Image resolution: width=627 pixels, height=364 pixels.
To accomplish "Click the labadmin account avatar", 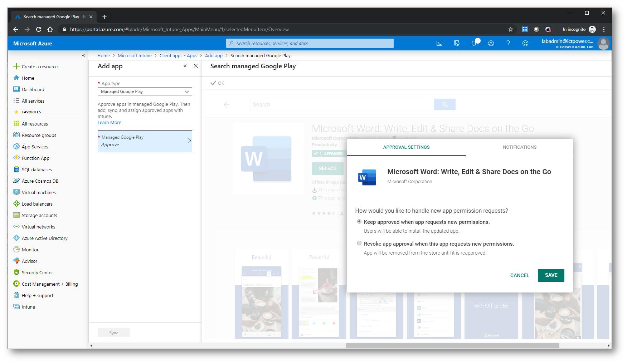I will point(604,44).
